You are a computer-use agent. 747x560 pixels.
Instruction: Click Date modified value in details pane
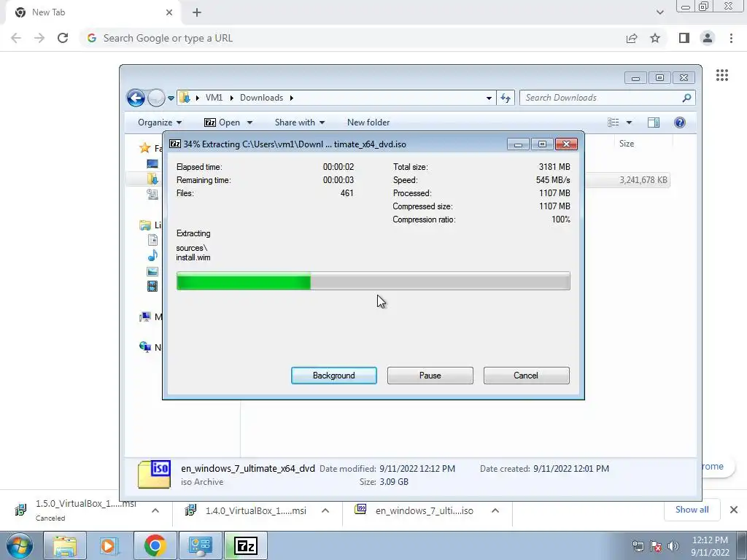(x=417, y=469)
